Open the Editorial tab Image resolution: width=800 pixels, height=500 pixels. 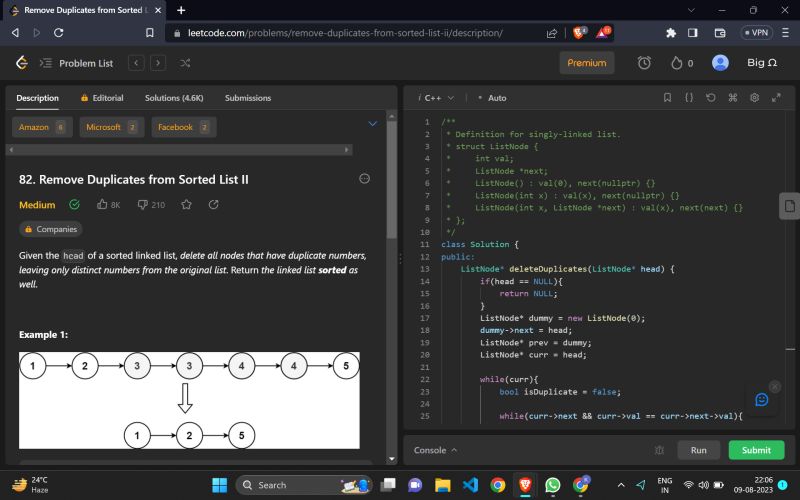102,98
